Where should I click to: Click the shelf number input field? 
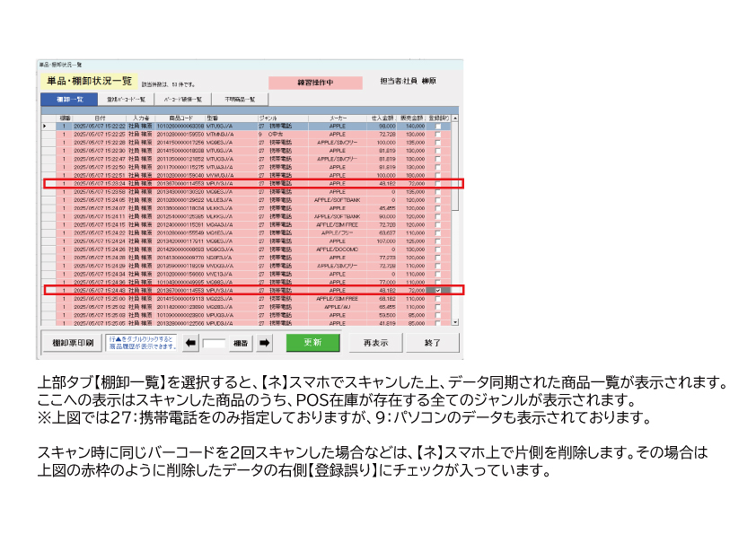215,342
